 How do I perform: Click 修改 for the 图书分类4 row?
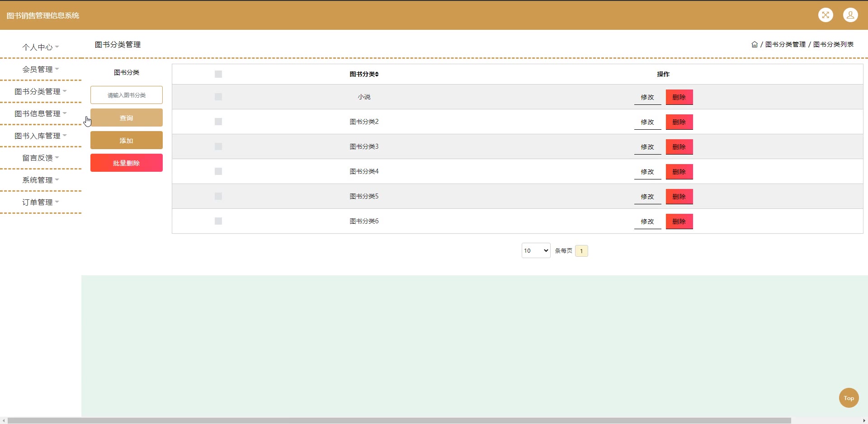pyautogui.click(x=647, y=172)
